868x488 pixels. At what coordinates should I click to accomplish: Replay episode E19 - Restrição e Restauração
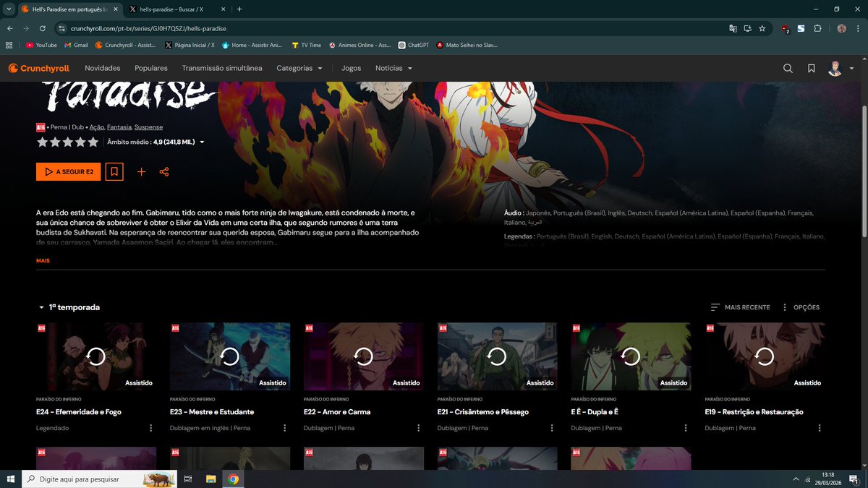coord(765,356)
